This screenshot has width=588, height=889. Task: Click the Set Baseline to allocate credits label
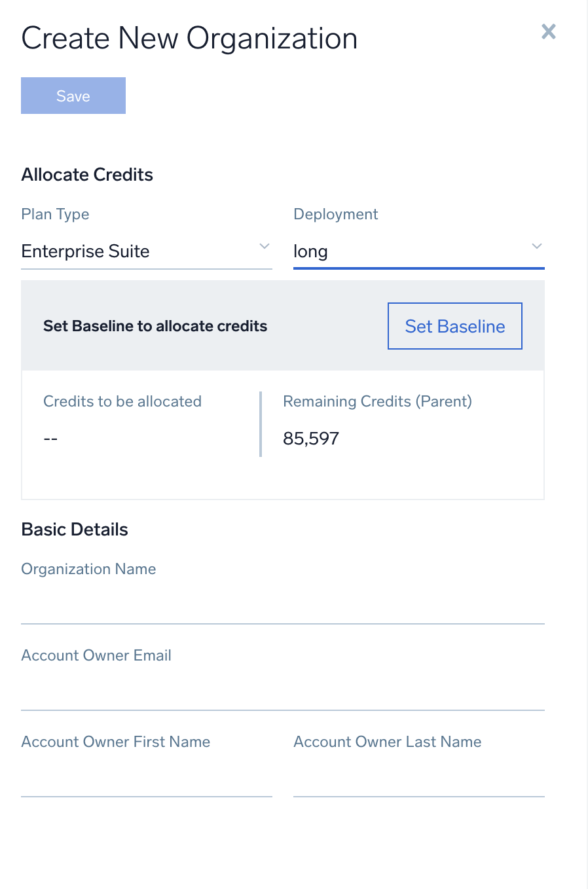pyautogui.click(x=155, y=326)
